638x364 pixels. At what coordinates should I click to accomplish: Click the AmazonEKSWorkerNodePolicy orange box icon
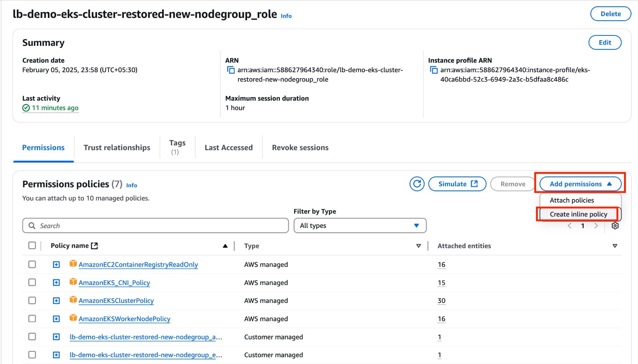[73, 318]
